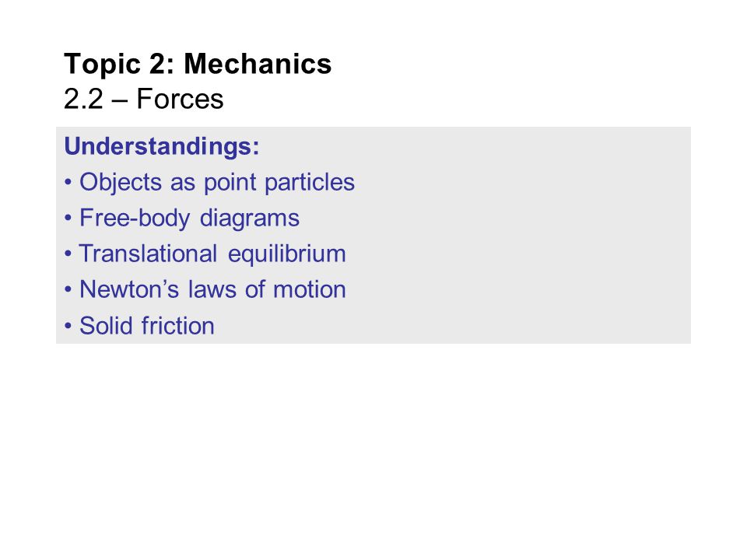
Task: Select the "Objects as point particles" bullet text
Action: click(x=217, y=182)
